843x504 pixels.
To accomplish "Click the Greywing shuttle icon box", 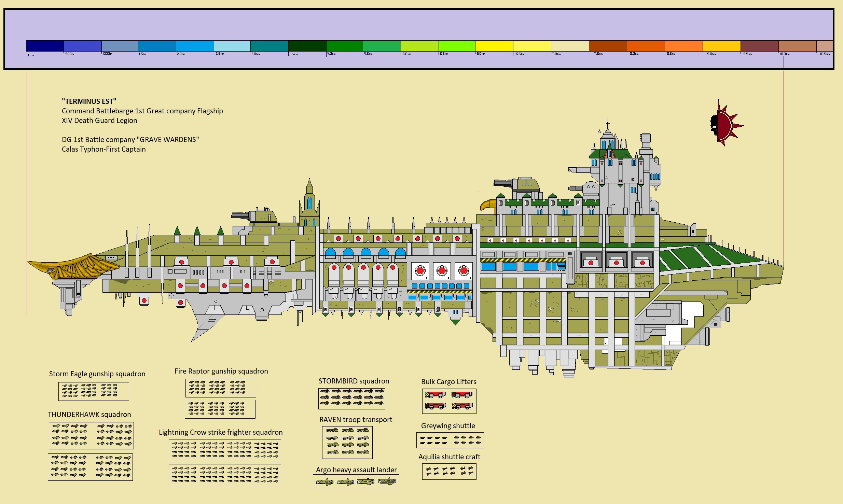I will [x=450, y=440].
